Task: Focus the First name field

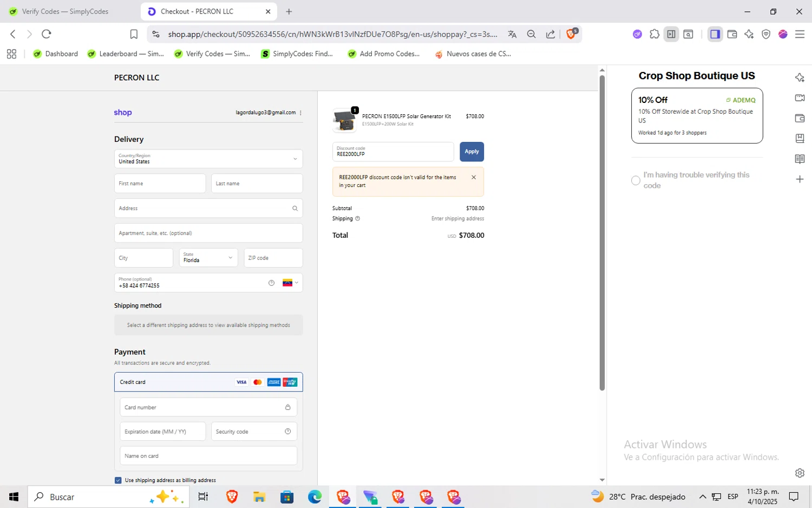Action: point(160,183)
